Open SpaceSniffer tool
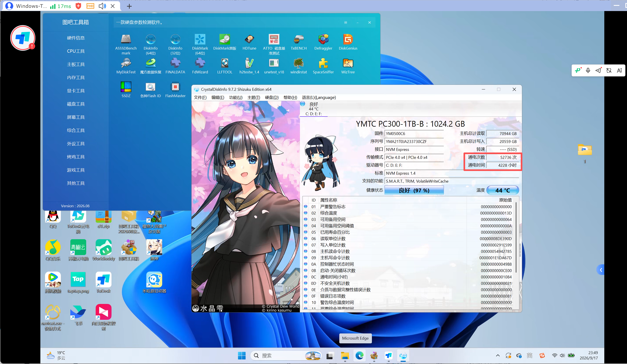627x364 pixels. pos(323,66)
